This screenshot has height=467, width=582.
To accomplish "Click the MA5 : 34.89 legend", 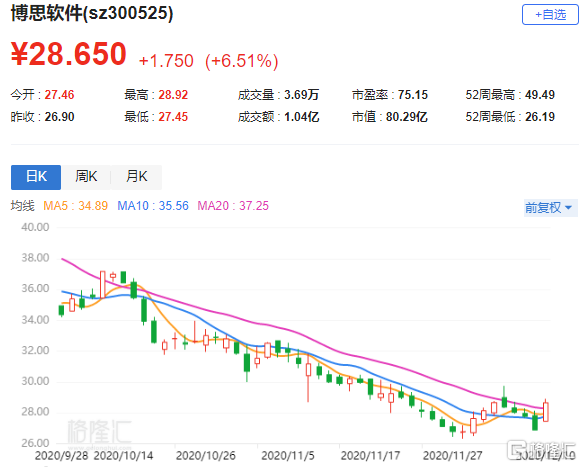I will coord(75,206).
